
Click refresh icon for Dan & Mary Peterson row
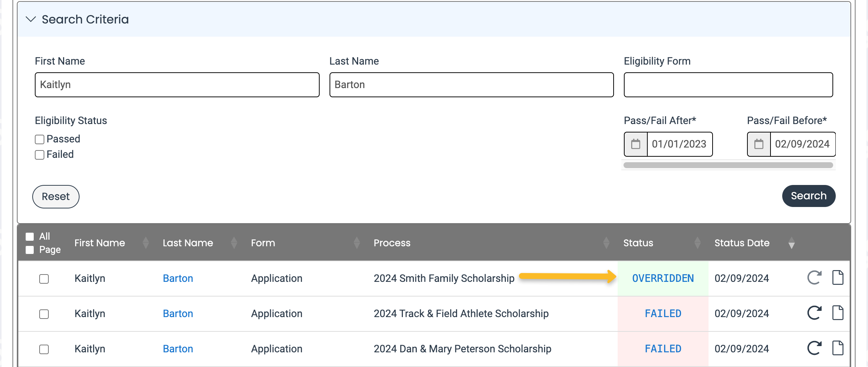click(x=814, y=348)
